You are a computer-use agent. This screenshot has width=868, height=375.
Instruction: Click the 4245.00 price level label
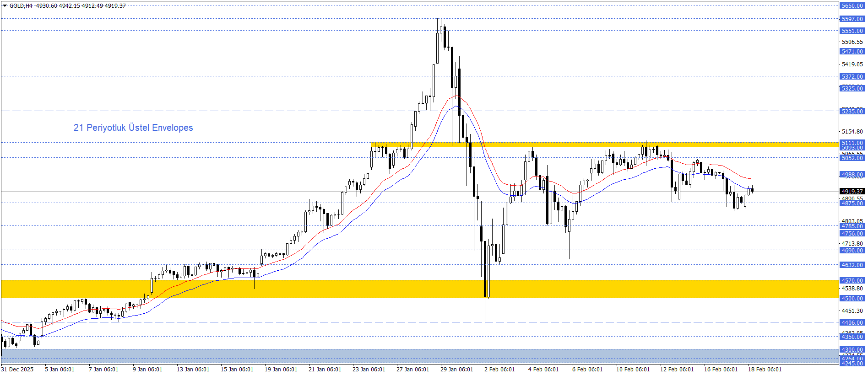coord(852,363)
